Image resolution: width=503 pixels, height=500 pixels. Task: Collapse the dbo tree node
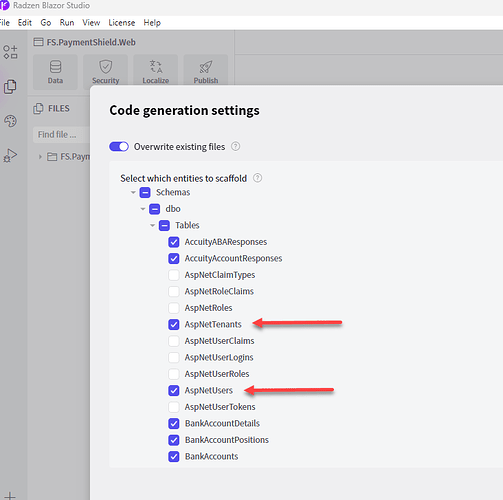pos(143,209)
